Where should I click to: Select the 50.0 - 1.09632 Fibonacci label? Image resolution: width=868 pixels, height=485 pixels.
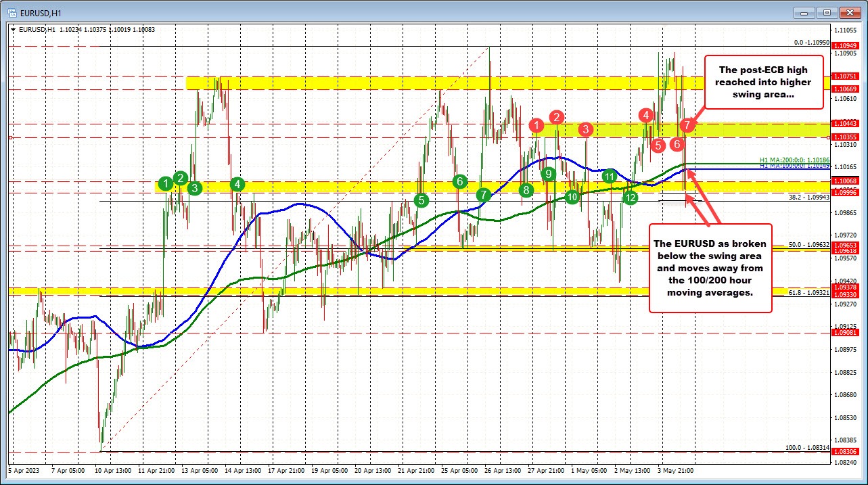click(808, 244)
